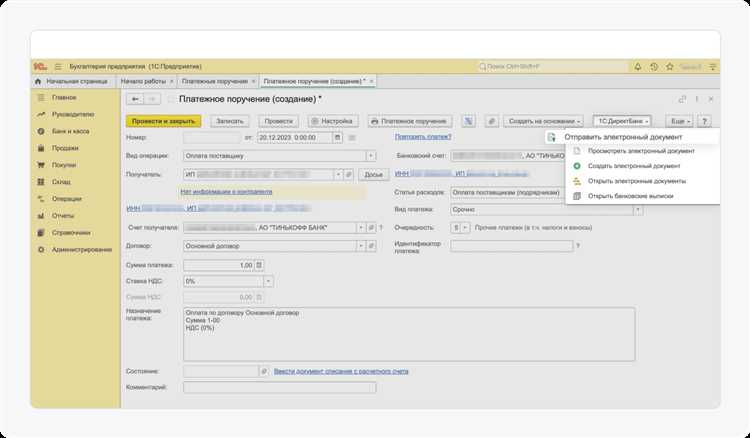Select Отправить электронный документ menu item
The width and height of the screenshot is (750, 438).
(x=631, y=137)
